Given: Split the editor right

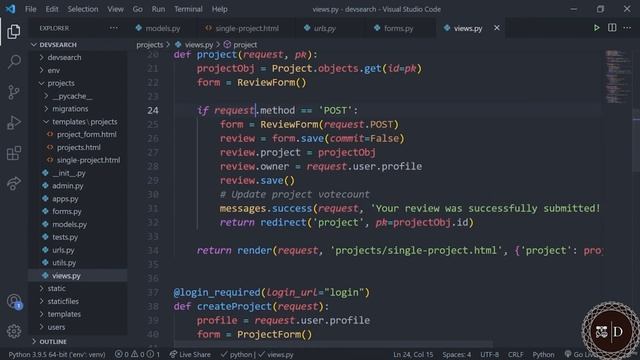Looking at the screenshot, I should [612, 28].
